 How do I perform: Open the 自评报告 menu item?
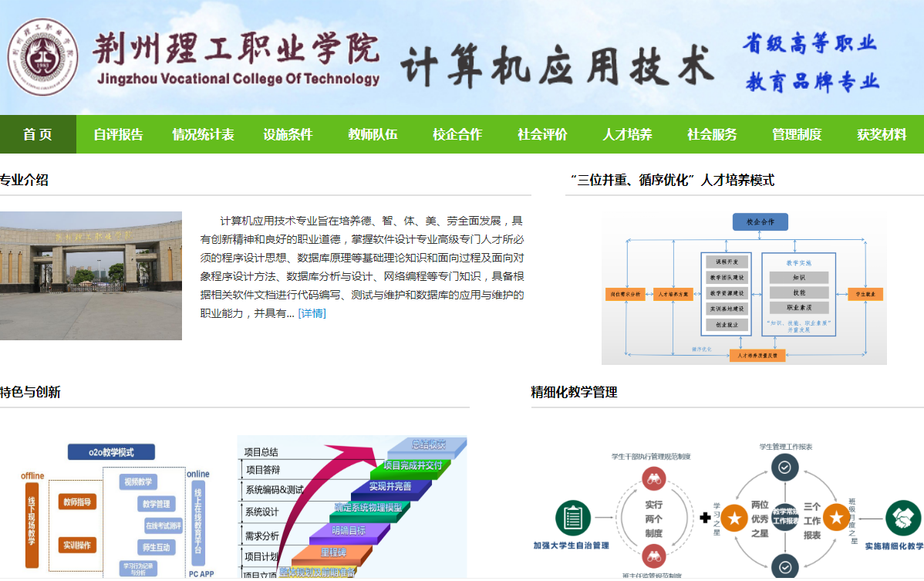118,134
